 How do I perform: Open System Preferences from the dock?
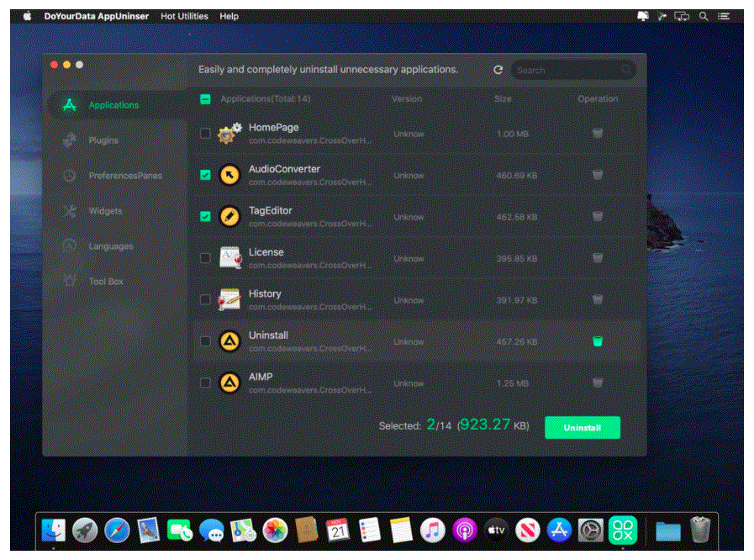pyautogui.click(x=590, y=531)
